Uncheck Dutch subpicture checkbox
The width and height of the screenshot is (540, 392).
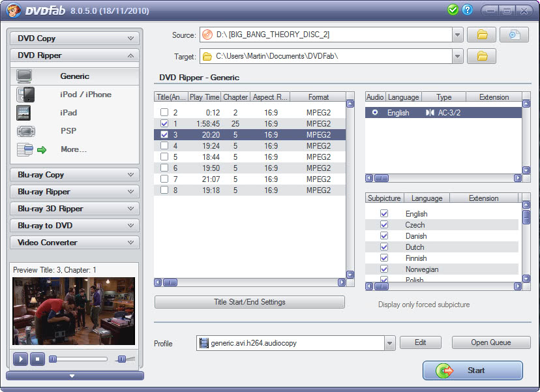click(x=384, y=247)
